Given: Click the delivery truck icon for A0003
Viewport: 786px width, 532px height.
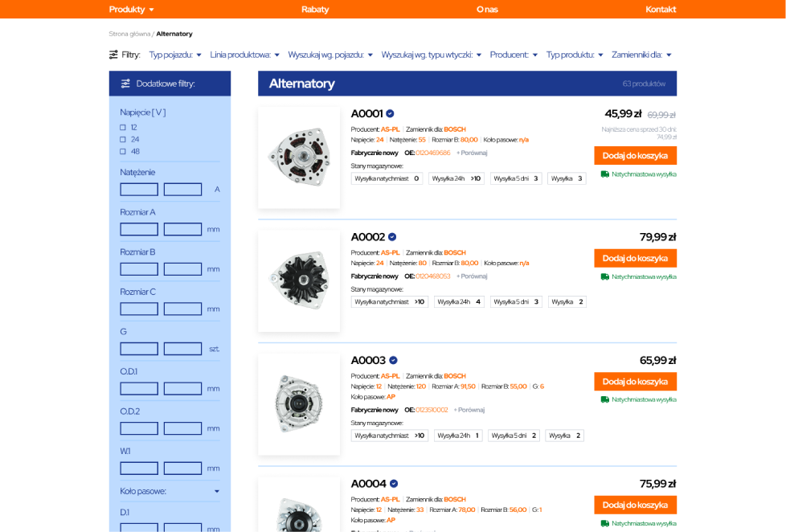Looking at the screenshot, I should click(x=604, y=399).
